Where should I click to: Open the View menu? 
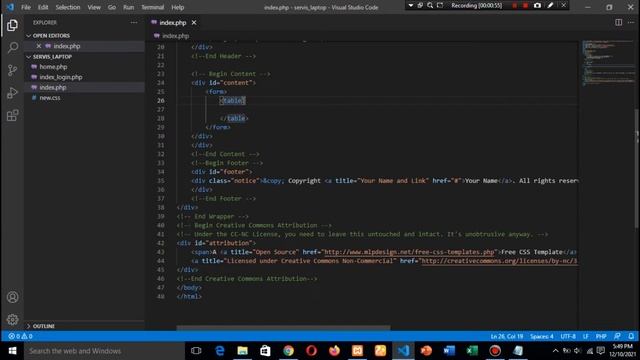pos(94,7)
